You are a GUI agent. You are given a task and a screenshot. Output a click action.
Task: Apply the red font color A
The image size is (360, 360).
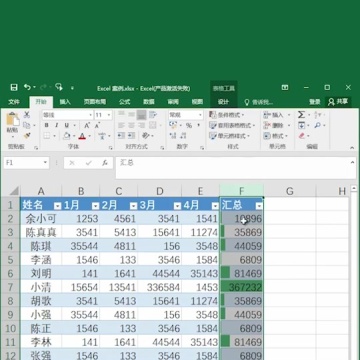(x=82, y=136)
